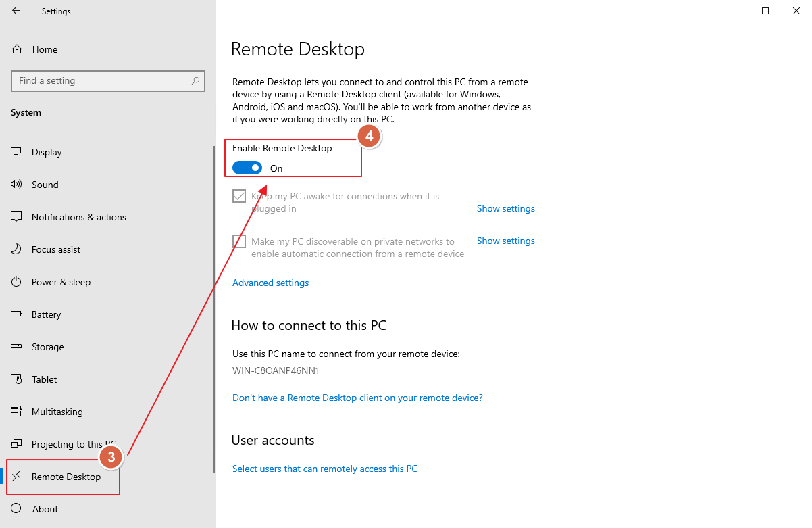Click the Sound speaker icon

tap(17, 185)
